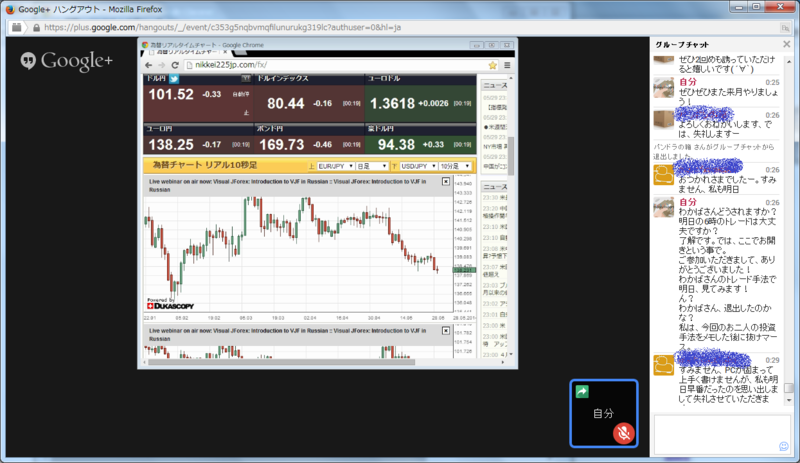Viewport: 800px width, 463px height.
Task: Click the padlock site identity icon
Action: 36,28
